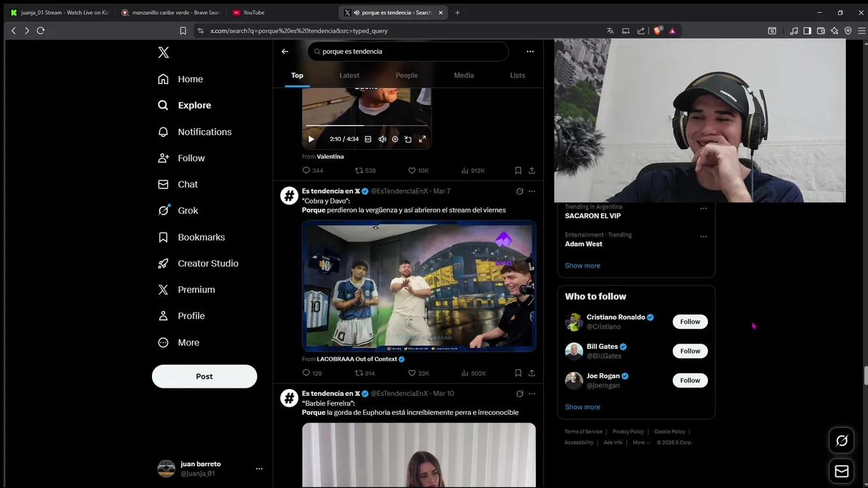Open Grok actions on Barbie Ferreira post
The height and width of the screenshot is (488, 868).
tap(519, 394)
